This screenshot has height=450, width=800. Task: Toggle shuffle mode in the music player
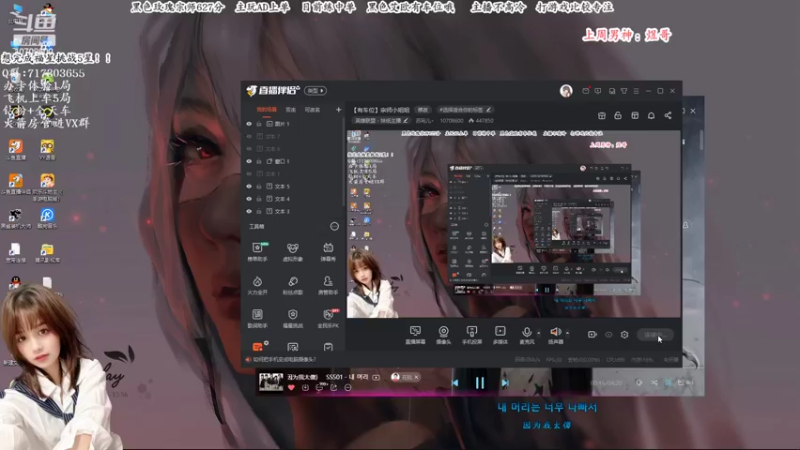[654, 382]
